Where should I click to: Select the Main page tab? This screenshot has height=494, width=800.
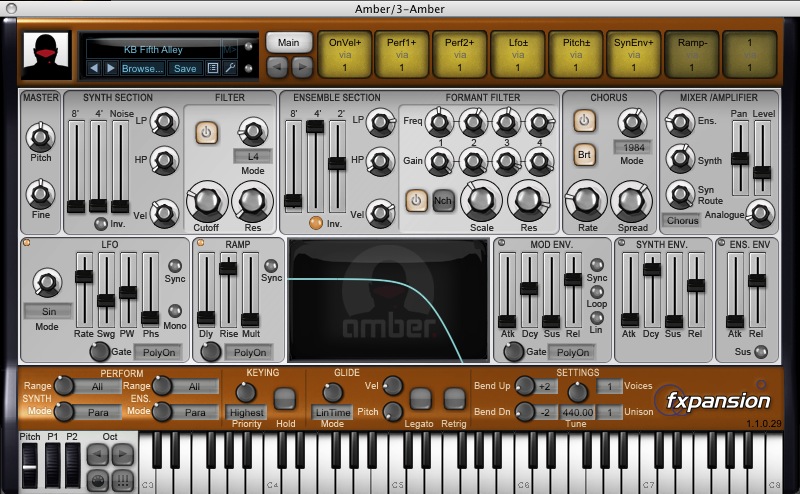(289, 43)
